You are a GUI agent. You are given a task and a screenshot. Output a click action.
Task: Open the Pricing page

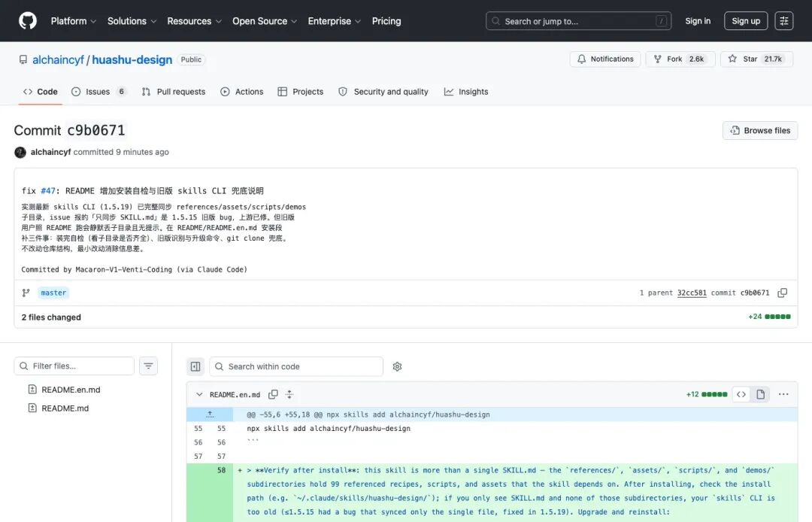tap(386, 21)
